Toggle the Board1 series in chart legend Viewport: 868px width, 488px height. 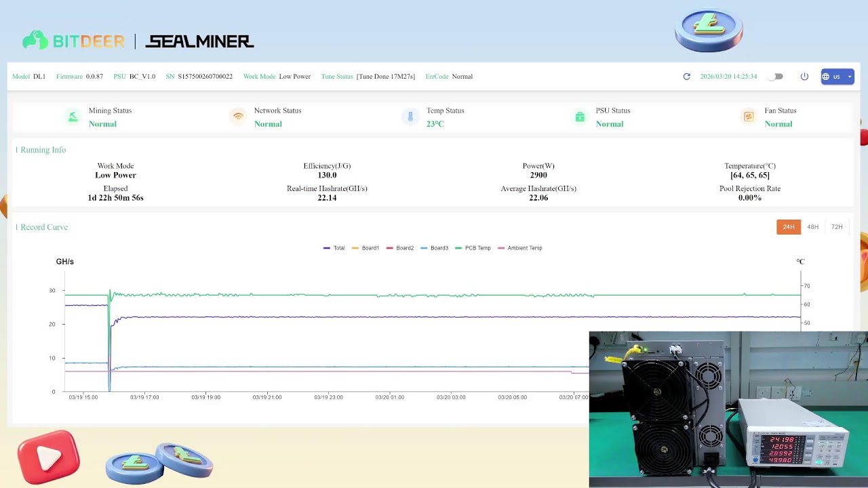coord(365,248)
